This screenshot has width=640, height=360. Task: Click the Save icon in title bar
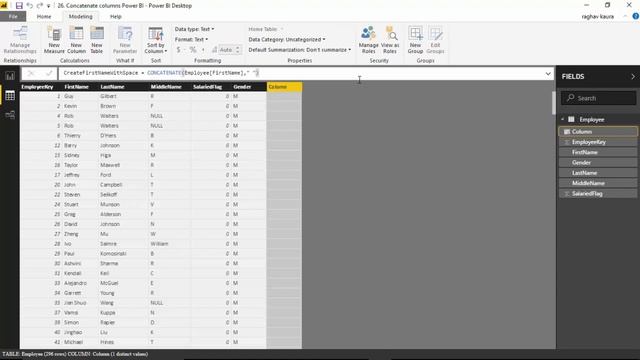[x=19, y=5]
